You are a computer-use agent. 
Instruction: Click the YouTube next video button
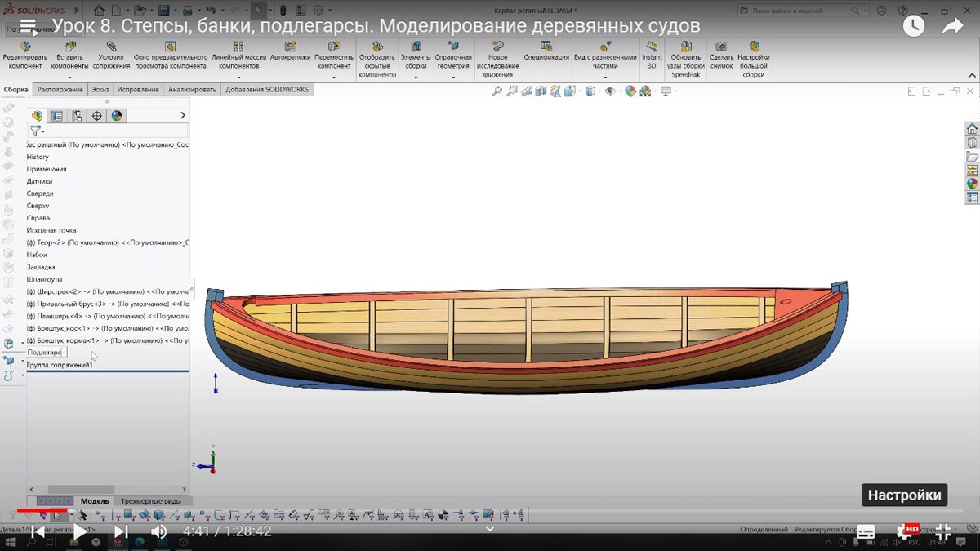click(121, 531)
